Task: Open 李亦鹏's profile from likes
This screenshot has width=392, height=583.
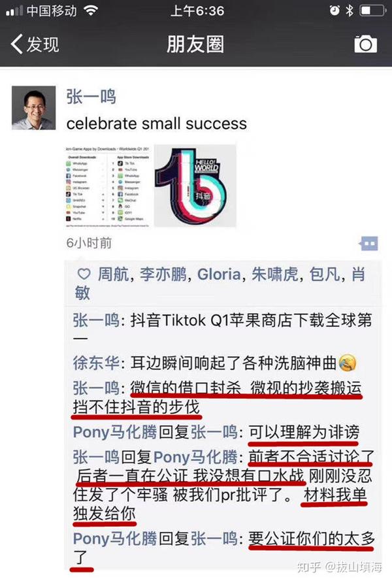Action: click(x=163, y=275)
